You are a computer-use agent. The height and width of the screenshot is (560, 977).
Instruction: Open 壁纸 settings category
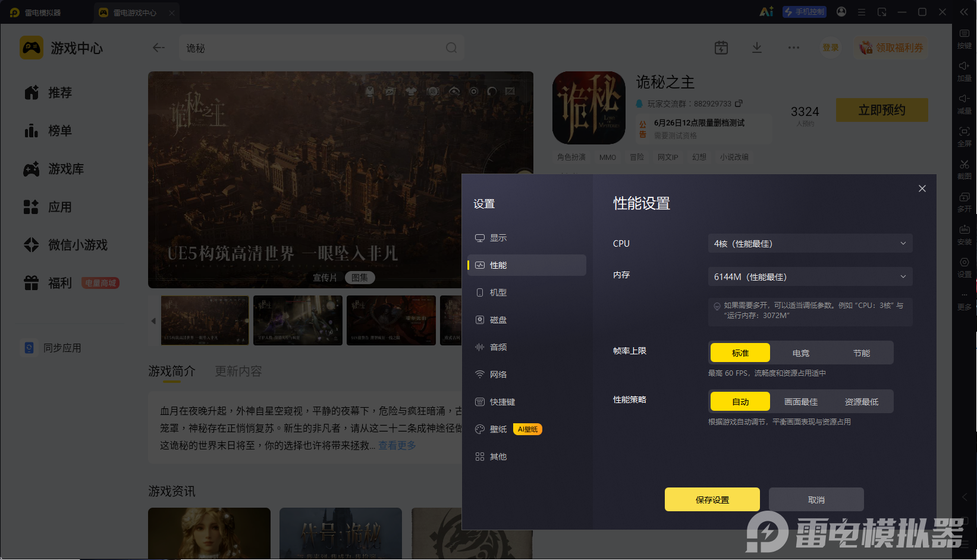(x=527, y=429)
